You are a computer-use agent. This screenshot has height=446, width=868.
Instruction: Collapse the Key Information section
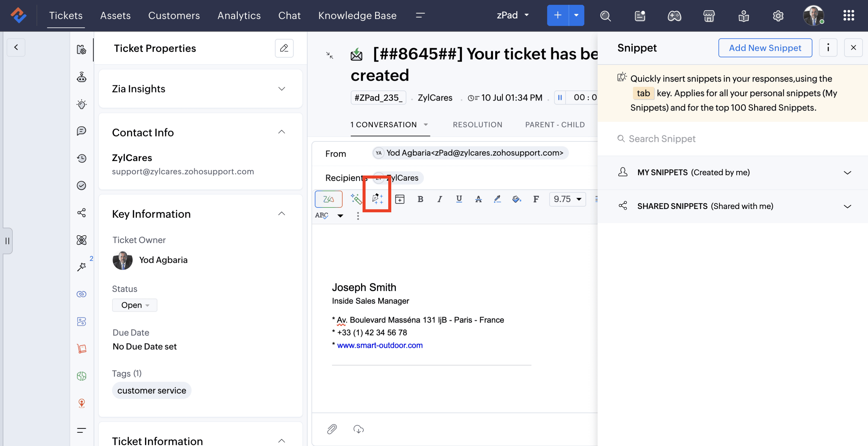[282, 214]
